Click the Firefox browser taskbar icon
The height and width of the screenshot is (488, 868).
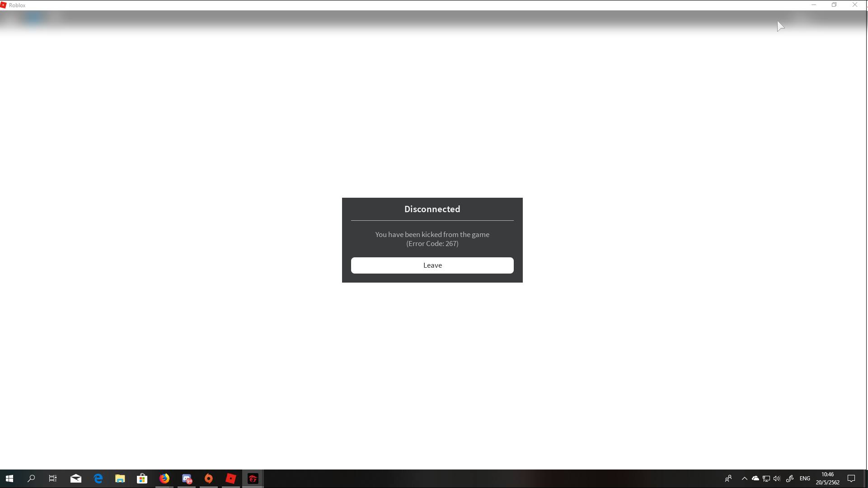click(x=164, y=479)
